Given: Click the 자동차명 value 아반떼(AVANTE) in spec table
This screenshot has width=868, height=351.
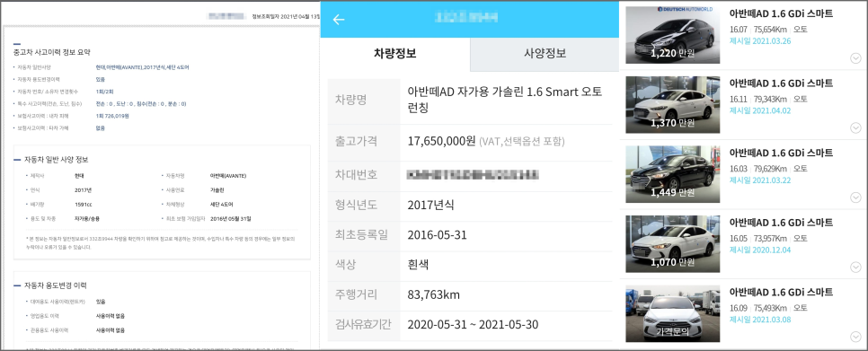Looking at the screenshot, I should [228, 176].
